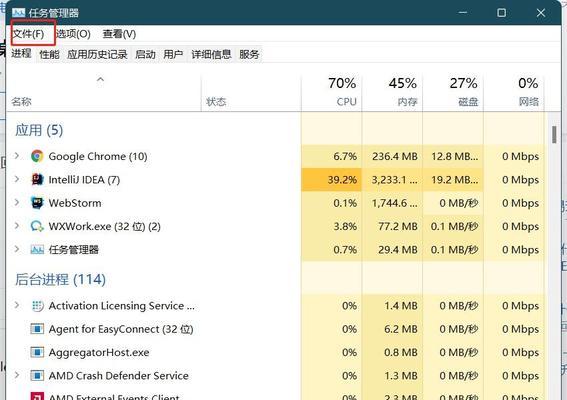This screenshot has width=567, height=400.
Task: Click the 3.8% CPU value for WXWork
Action: (x=345, y=227)
